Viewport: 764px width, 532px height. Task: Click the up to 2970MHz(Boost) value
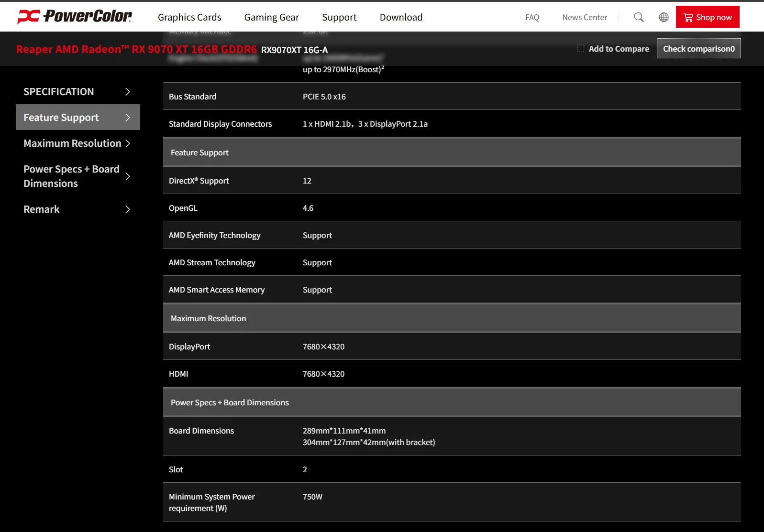point(343,69)
